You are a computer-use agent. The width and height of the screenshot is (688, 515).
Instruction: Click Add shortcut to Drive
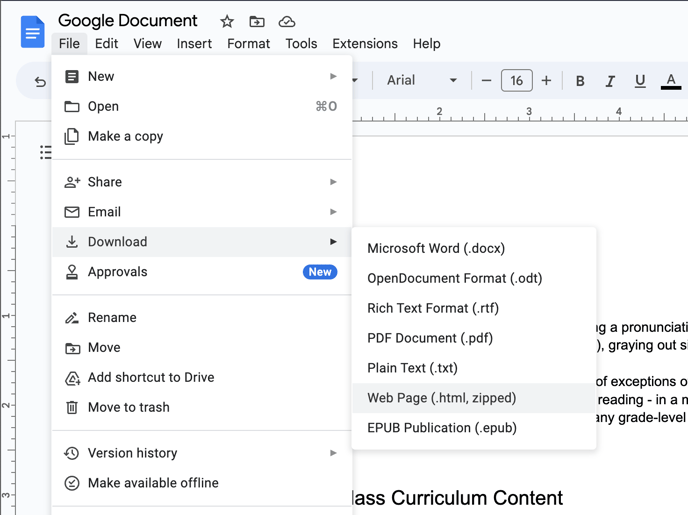tap(202, 377)
